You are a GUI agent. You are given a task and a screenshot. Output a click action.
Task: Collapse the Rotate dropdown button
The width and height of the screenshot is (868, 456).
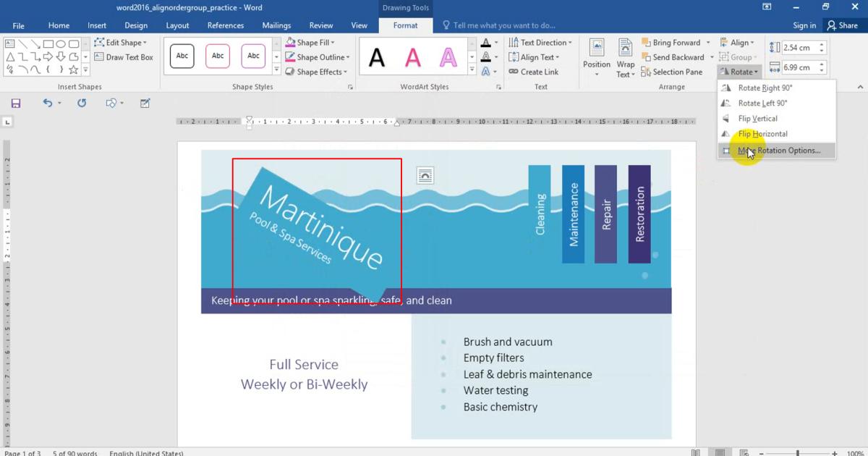point(739,72)
